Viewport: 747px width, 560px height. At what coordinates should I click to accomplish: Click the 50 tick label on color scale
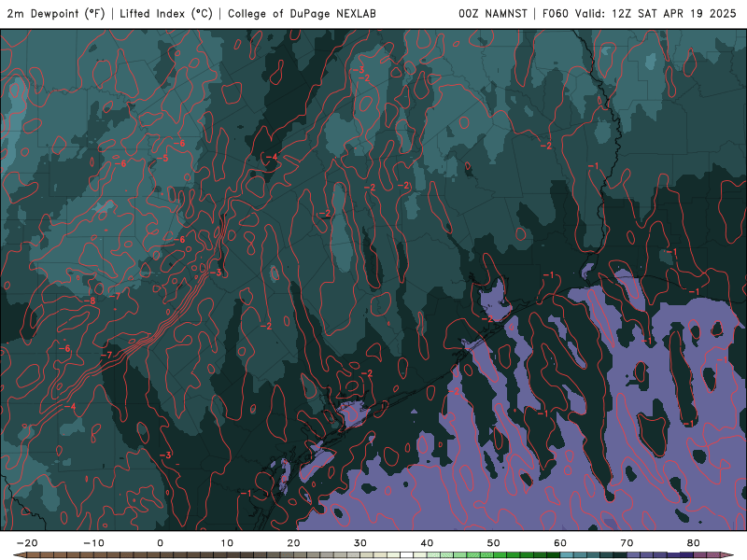tap(494, 543)
